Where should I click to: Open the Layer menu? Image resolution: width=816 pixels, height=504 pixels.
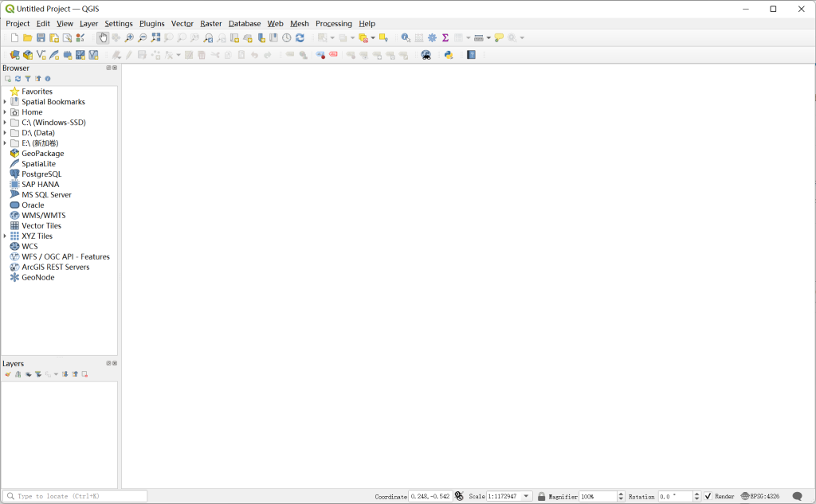88,23
